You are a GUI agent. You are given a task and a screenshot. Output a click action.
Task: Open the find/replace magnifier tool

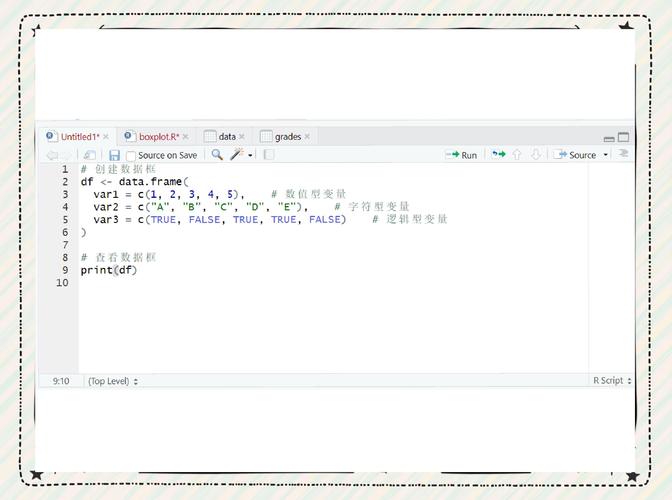[217, 155]
